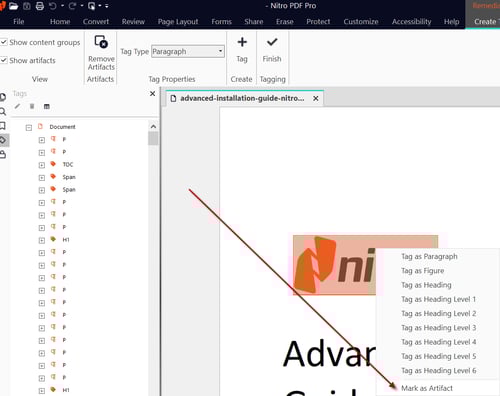Open the search sidebar icon

(3, 111)
